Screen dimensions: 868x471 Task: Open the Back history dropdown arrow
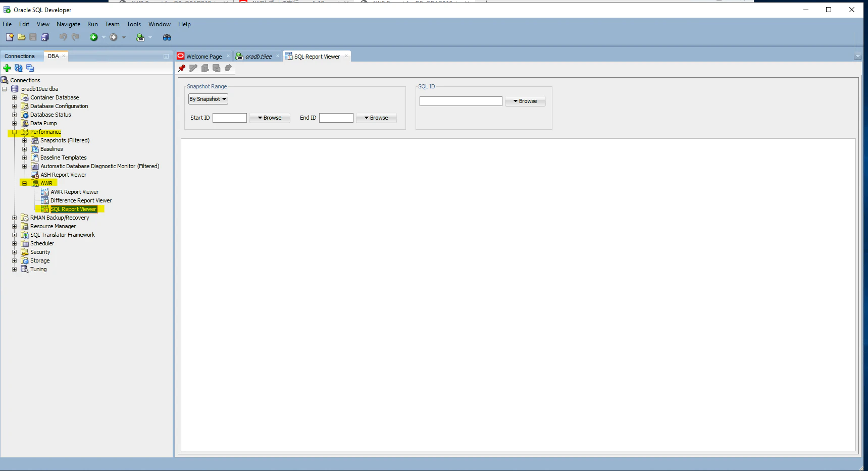(104, 37)
